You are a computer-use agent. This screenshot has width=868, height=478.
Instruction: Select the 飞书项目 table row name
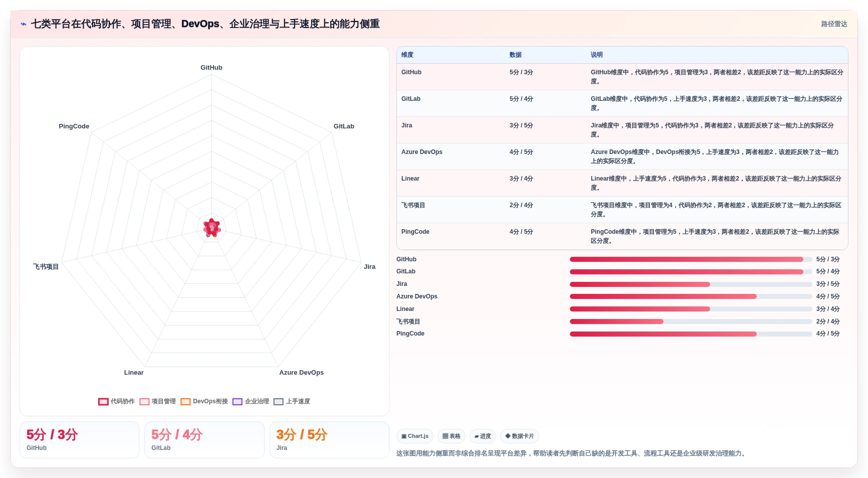click(413, 205)
